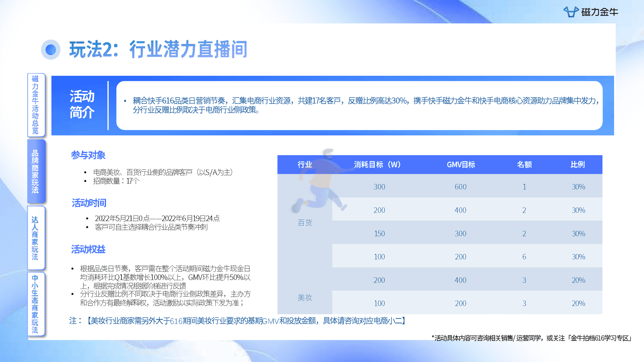The width and height of the screenshot is (644, 362).
Task: Select the 美妆 industry cell
Action: pyautogui.click(x=305, y=298)
